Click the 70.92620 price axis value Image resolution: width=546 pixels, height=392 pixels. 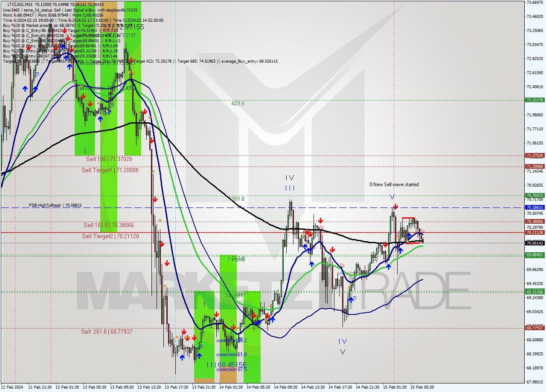point(534,185)
